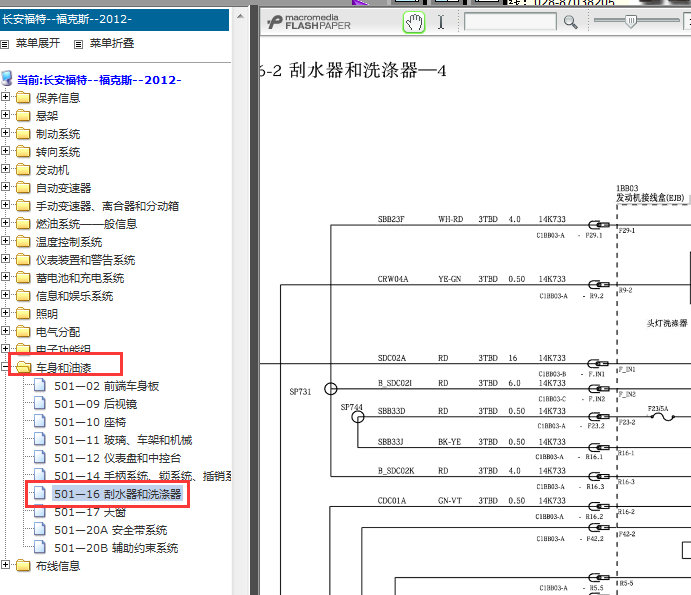Click the 头灯洗涤器 label
691x595 pixels.
click(667, 323)
